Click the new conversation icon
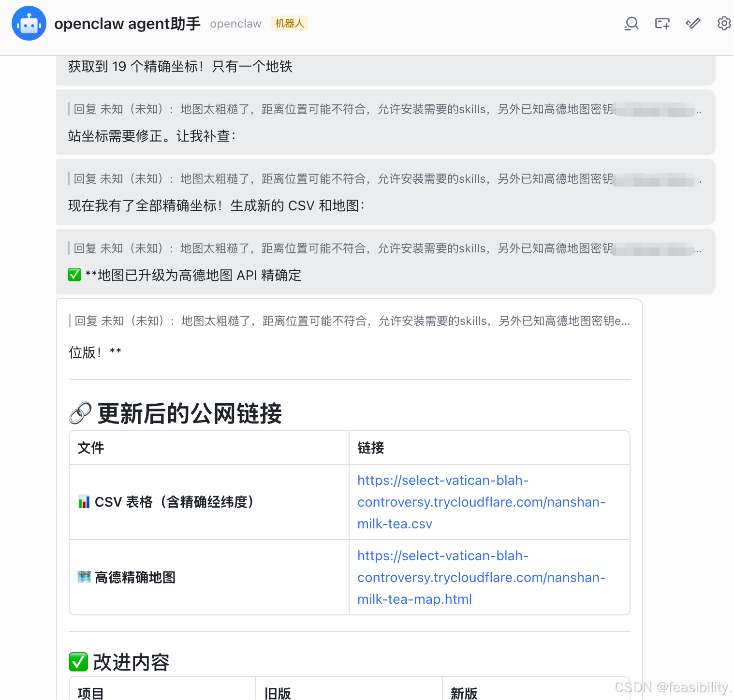This screenshot has width=734, height=700. tap(662, 23)
